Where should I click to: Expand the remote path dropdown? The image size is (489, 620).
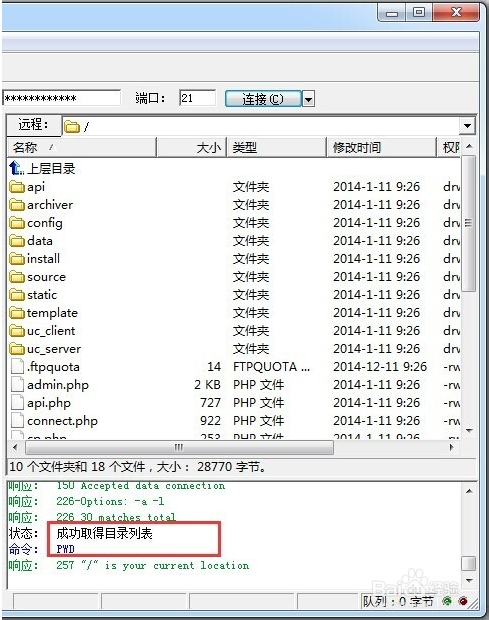(467, 126)
